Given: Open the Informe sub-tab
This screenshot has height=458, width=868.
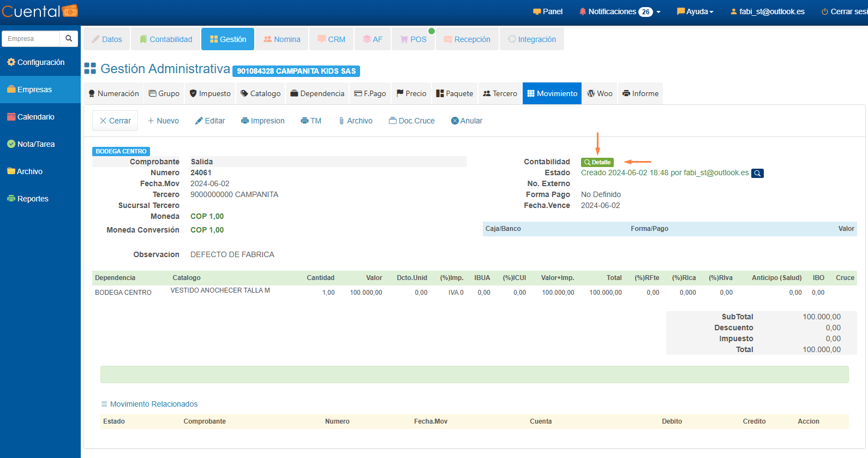Looking at the screenshot, I should click(x=640, y=93).
